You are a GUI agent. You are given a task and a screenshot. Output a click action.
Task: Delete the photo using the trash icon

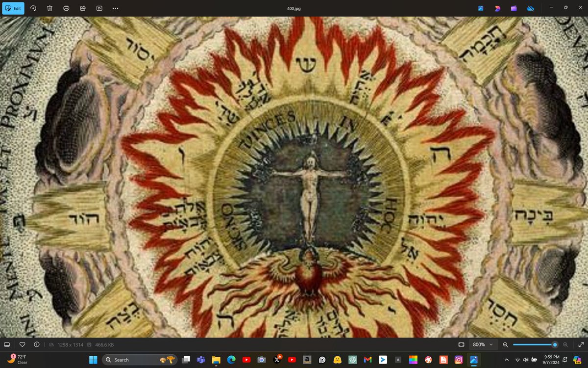pyautogui.click(x=50, y=8)
